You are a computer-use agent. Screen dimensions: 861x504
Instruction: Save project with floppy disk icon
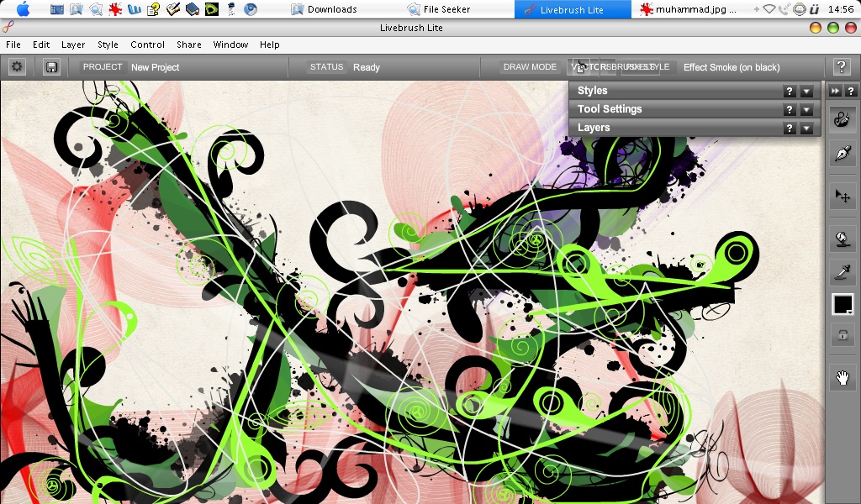pyautogui.click(x=51, y=67)
